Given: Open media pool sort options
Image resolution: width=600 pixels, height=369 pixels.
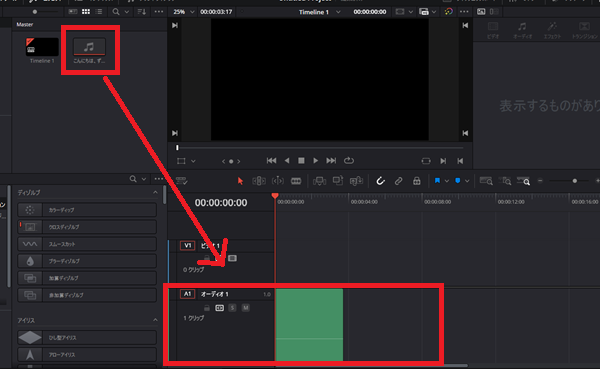Looking at the screenshot, I should point(142,12).
